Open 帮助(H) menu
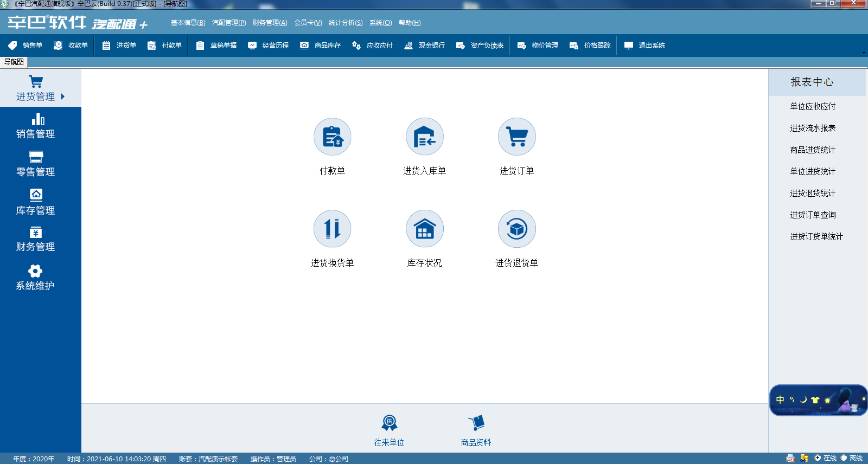The image size is (868, 464). 410,23
